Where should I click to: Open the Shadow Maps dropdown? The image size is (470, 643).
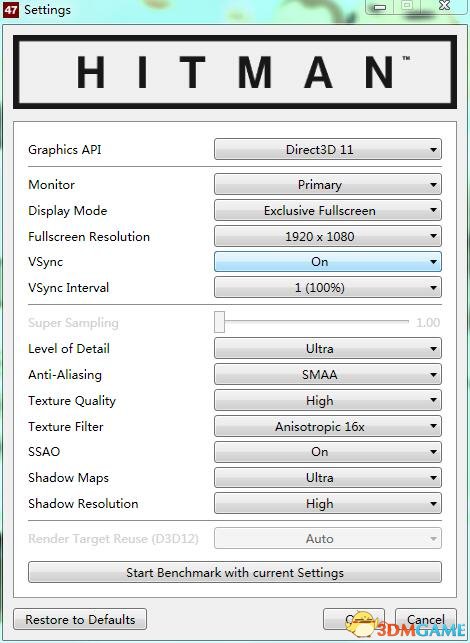[x=328, y=478]
